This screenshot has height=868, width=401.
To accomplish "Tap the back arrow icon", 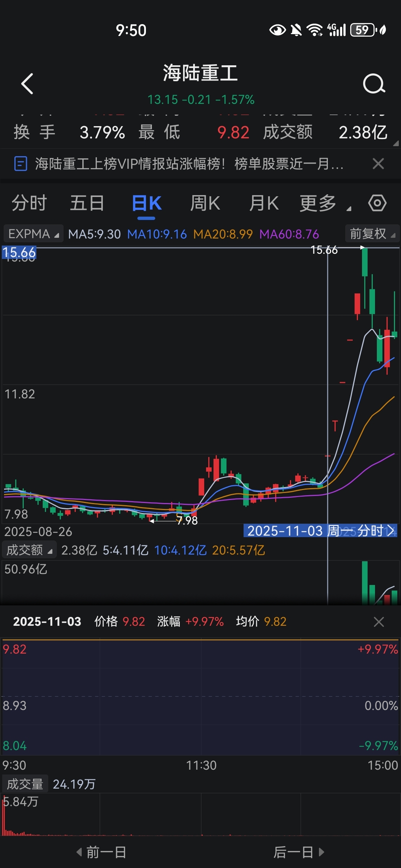I will (x=27, y=83).
